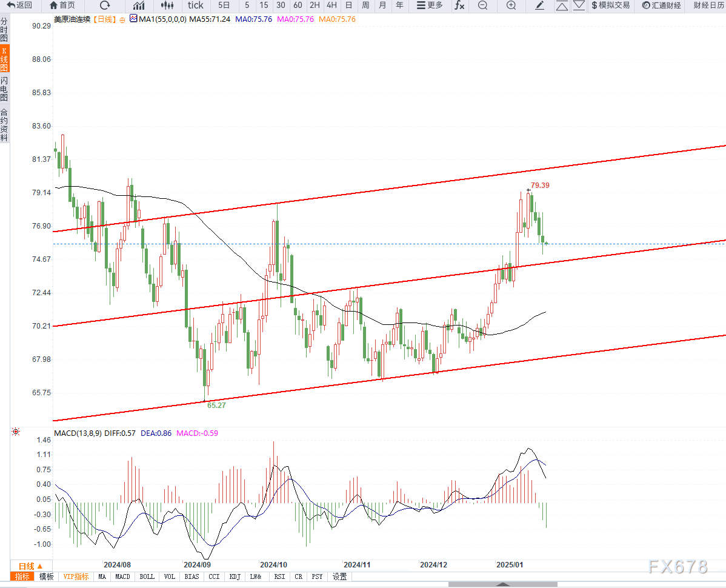Click the refresh chart icon
Screen dimensions: 726x588
[x=105, y=5]
